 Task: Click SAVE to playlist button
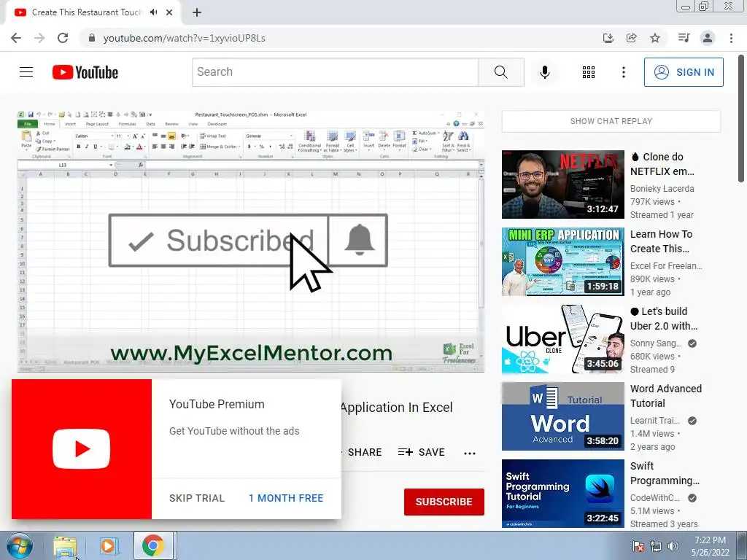(421, 452)
